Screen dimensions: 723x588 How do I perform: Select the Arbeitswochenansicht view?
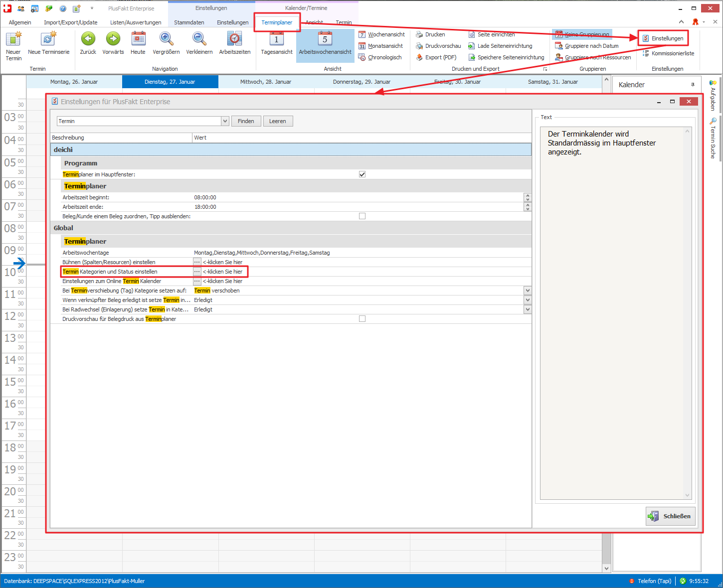[x=325, y=45]
